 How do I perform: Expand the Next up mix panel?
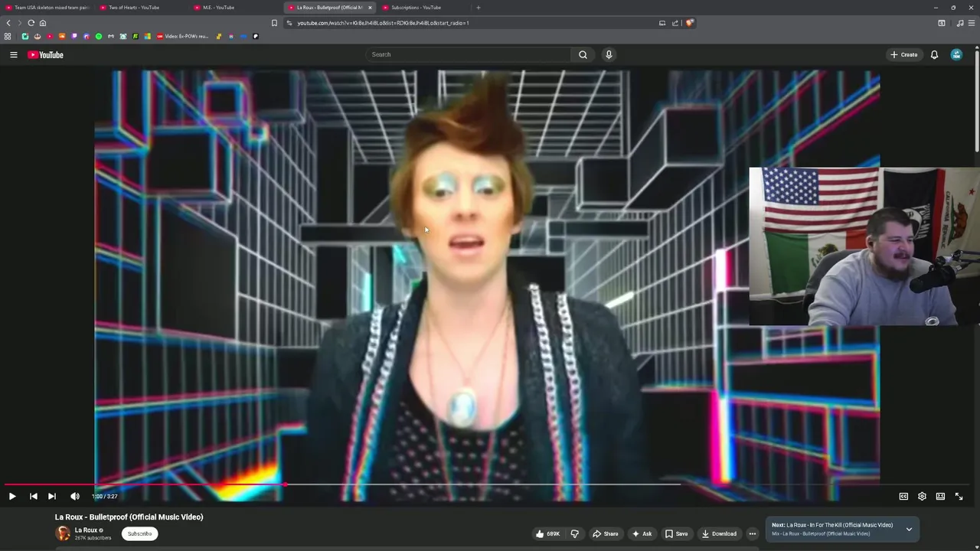909,529
